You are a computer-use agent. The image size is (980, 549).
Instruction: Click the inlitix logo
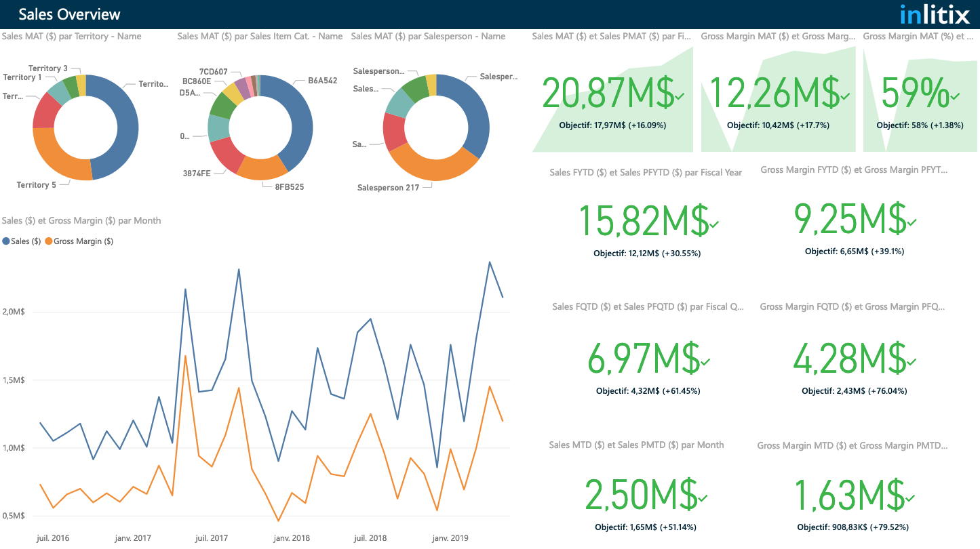[935, 14]
